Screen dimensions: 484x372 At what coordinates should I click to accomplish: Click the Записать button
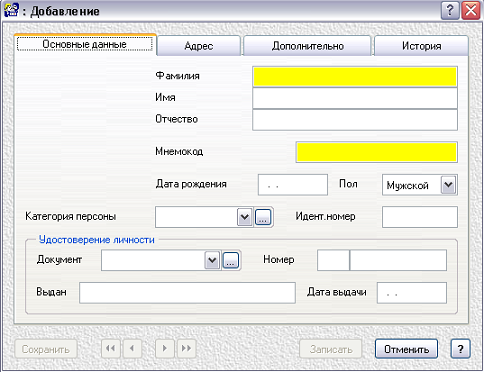click(331, 349)
